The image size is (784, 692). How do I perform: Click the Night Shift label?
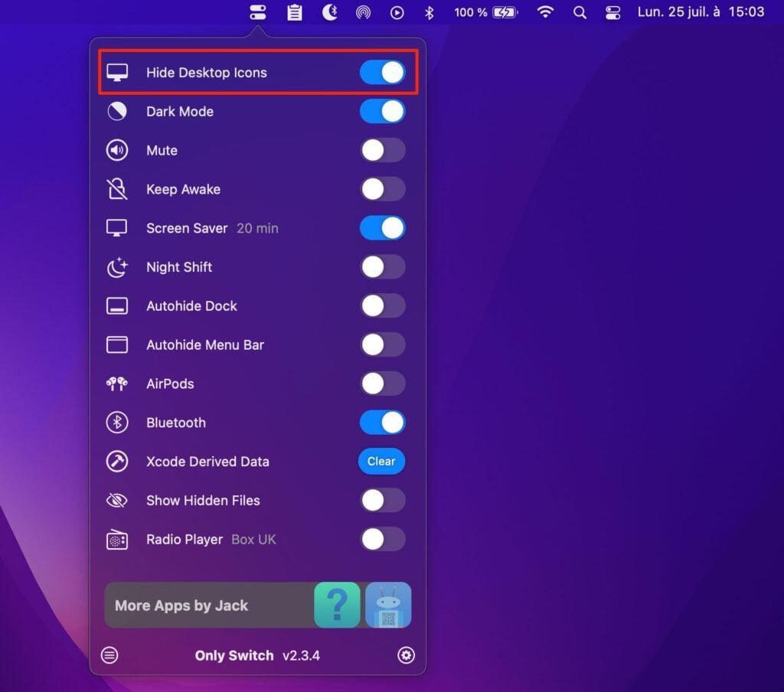[x=179, y=267]
